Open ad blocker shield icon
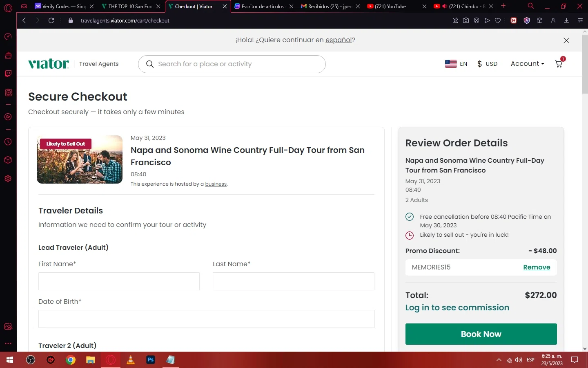Viewport: 588px width, 368px height. [x=477, y=20]
